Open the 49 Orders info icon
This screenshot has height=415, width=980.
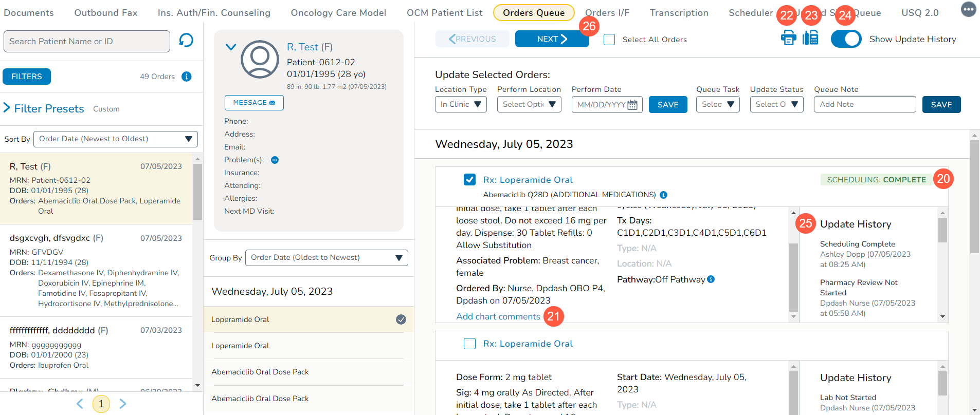pos(187,77)
